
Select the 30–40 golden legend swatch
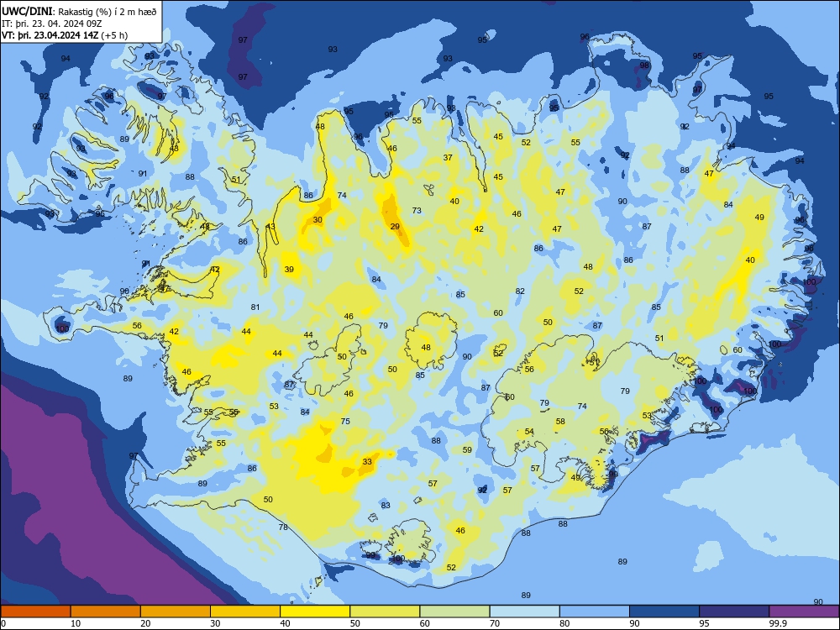[245, 612]
